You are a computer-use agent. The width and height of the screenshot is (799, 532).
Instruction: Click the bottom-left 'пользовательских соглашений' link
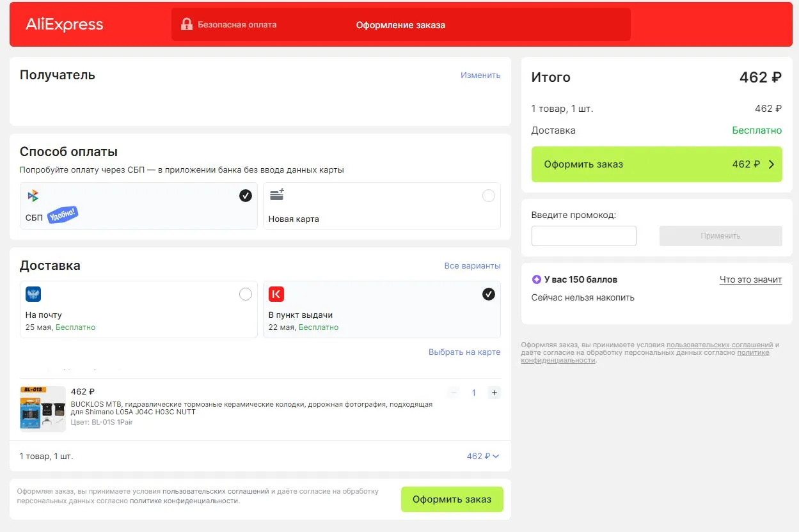tap(216, 492)
